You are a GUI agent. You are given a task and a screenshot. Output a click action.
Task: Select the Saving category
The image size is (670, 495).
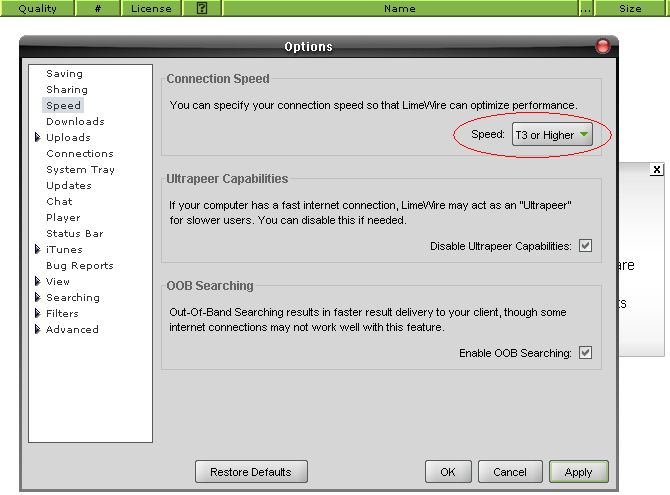click(x=64, y=74)
